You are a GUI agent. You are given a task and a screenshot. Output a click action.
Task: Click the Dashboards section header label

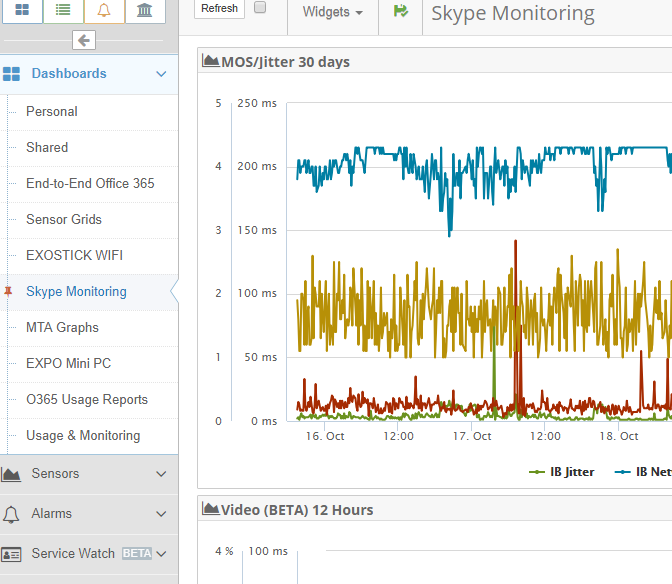69,73
